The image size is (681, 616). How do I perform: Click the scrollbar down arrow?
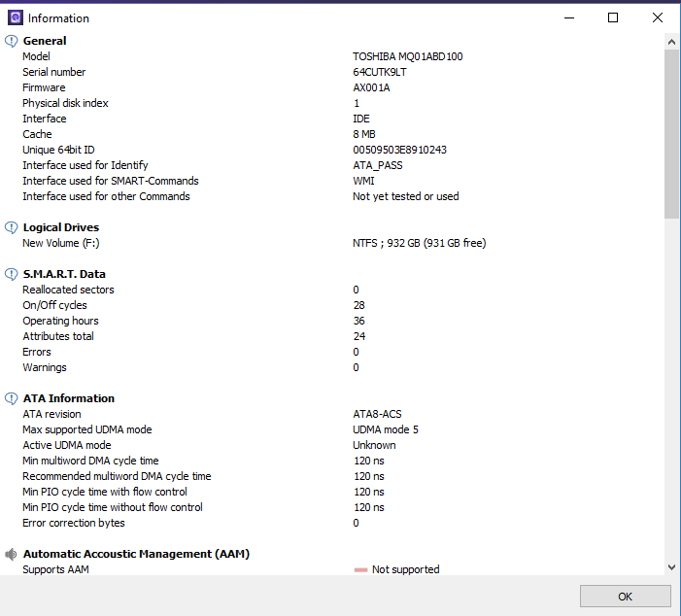point(671,567)
